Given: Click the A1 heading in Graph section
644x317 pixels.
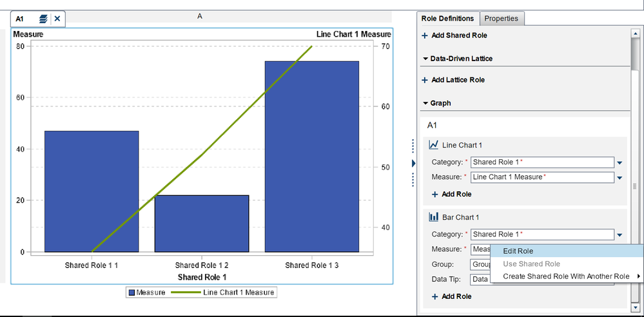Looking at the screenshot, I should click(432, 125).
